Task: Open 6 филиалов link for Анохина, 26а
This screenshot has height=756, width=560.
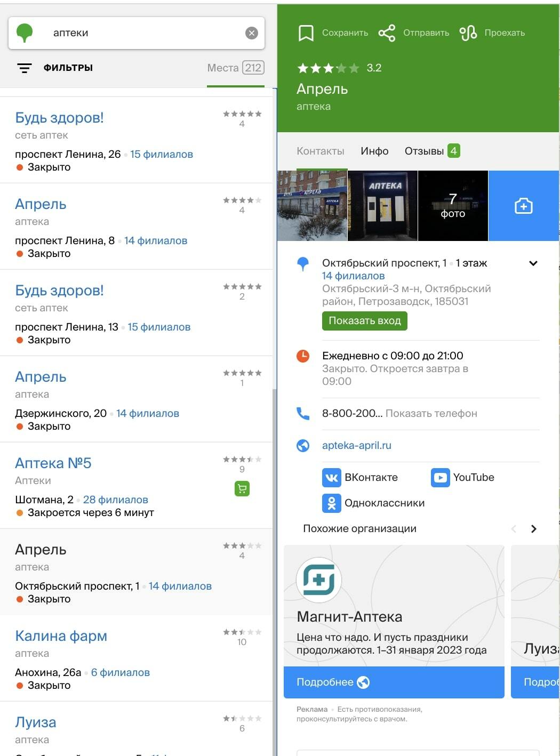Action: tap(121, 672)
